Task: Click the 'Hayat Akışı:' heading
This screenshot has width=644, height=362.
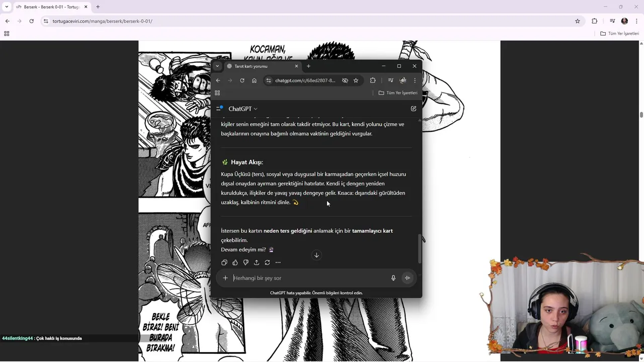Action: (247, 162)
